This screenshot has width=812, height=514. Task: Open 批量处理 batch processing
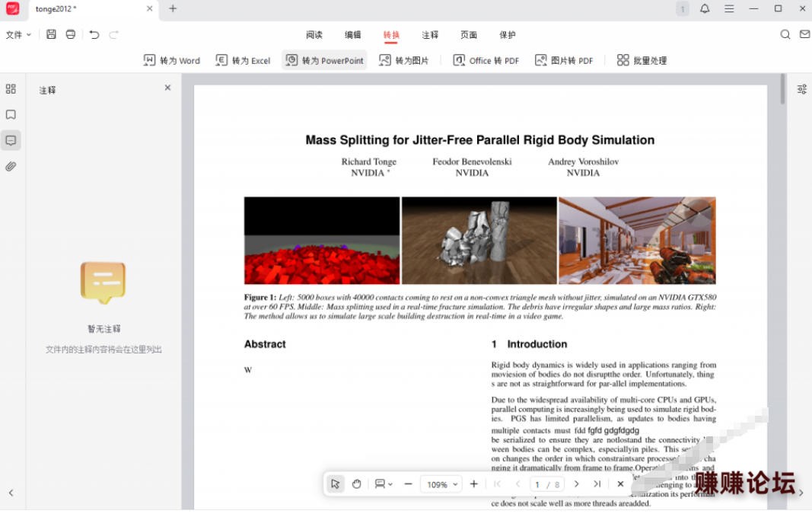642,60
